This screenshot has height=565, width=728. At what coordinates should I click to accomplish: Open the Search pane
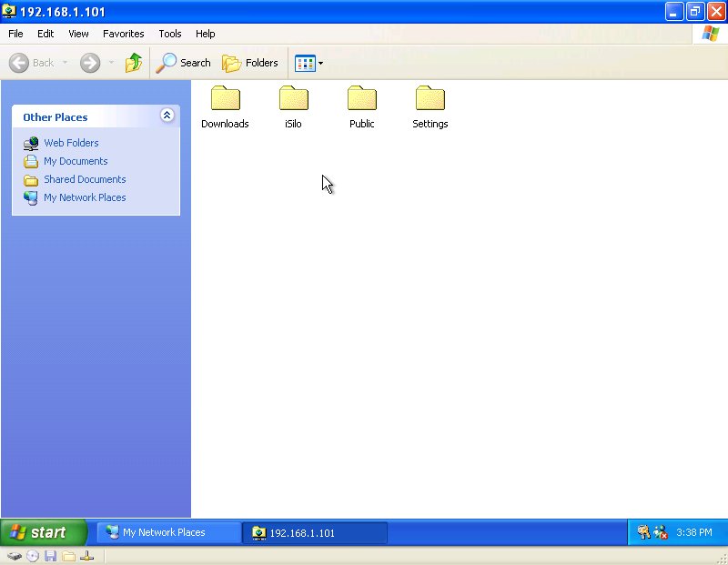(183, 63)
